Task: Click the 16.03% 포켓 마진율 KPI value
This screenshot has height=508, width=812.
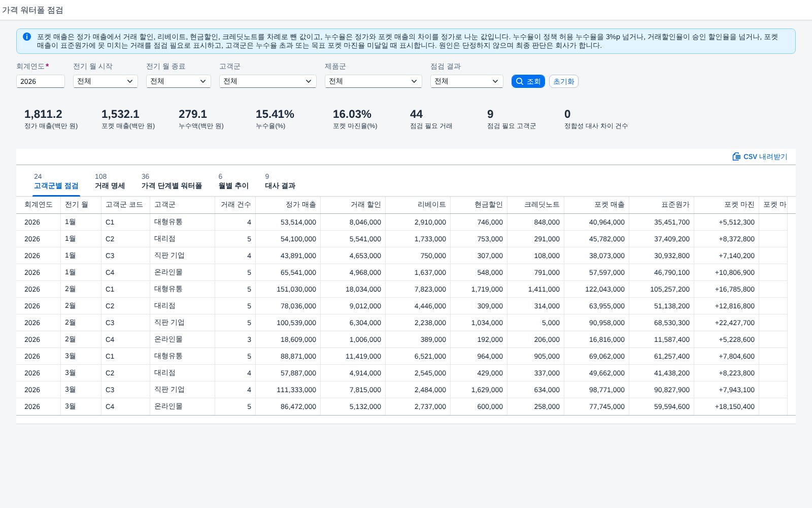Action: [352, 114]
